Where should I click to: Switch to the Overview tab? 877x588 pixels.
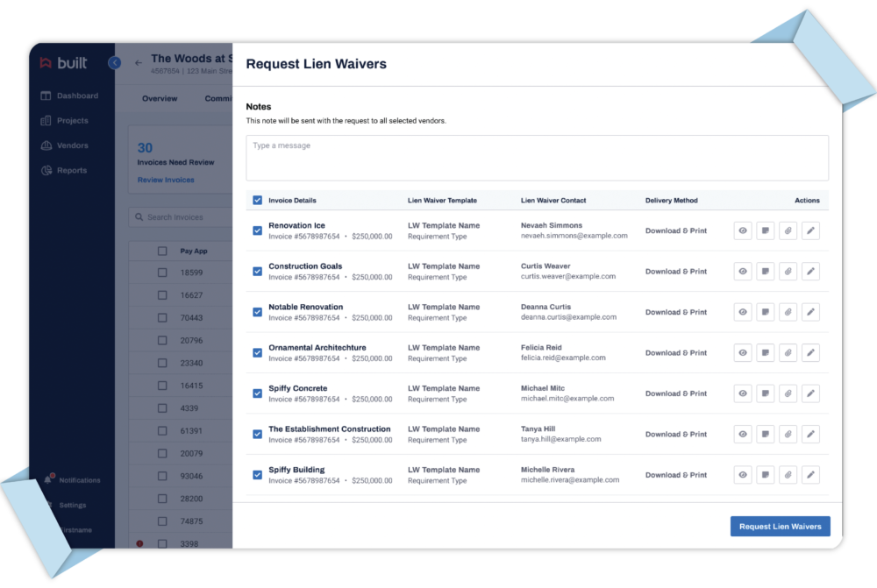160,98
